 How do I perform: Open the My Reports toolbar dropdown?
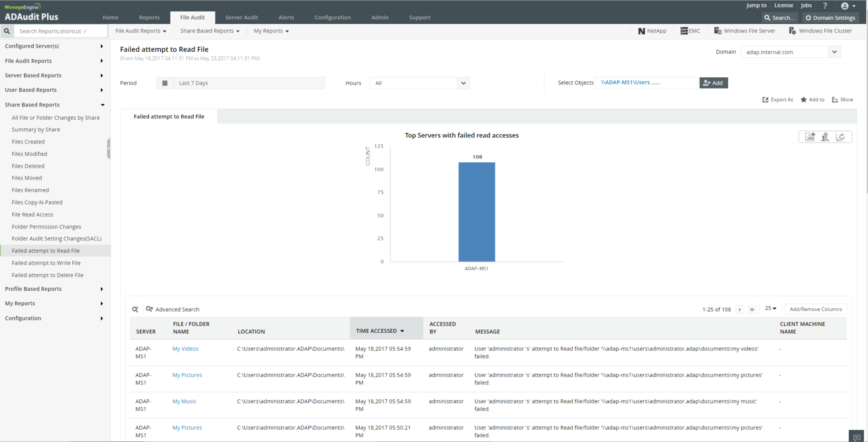pyautogui.click(x=271, y=31)
